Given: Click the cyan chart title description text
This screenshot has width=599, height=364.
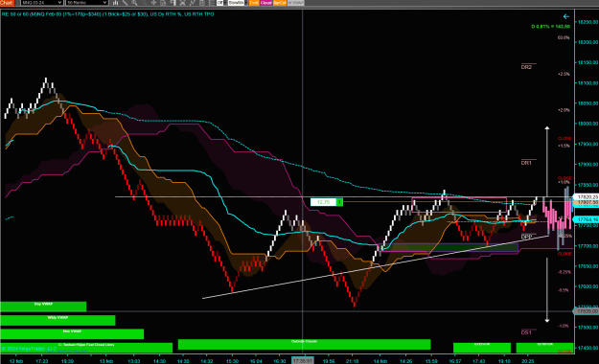Looking at the screenshot, I should point(107,14).
